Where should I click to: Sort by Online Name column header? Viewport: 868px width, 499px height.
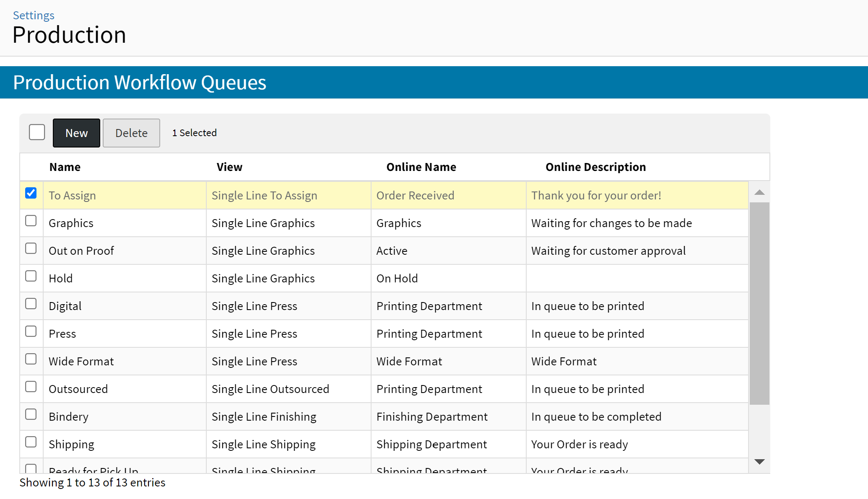421,167
